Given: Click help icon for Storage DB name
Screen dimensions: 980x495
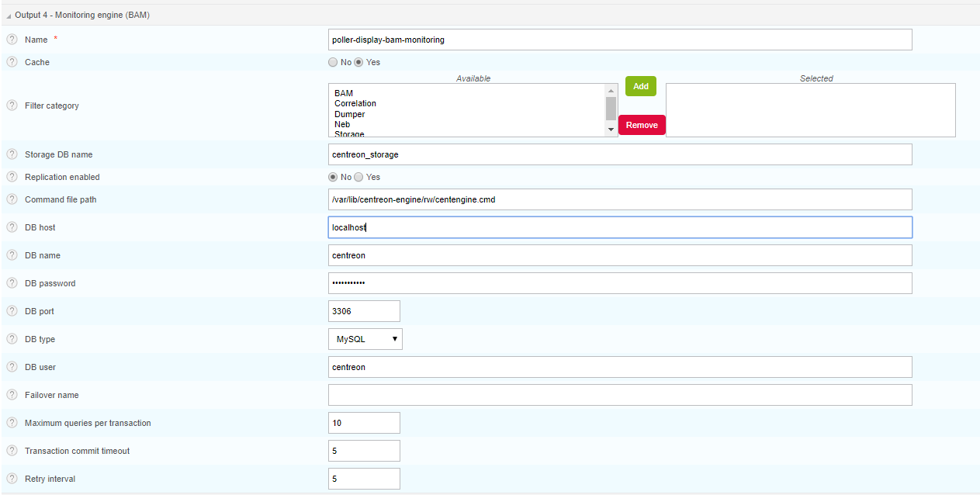Looking at the screenshot, I should (12, 154).
